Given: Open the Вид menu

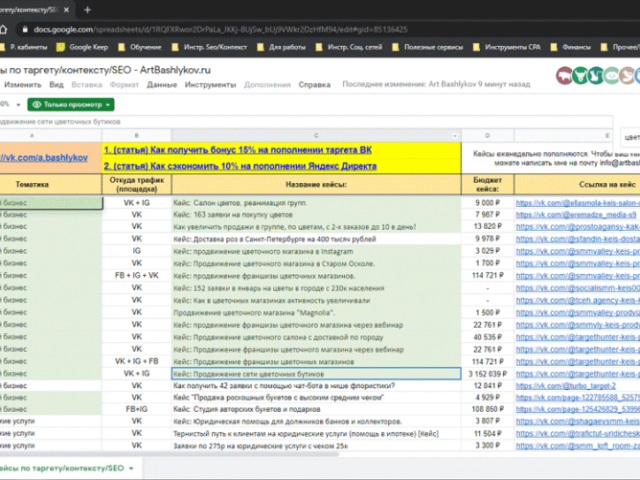Looking at the screenshot, I should point(56,84).
